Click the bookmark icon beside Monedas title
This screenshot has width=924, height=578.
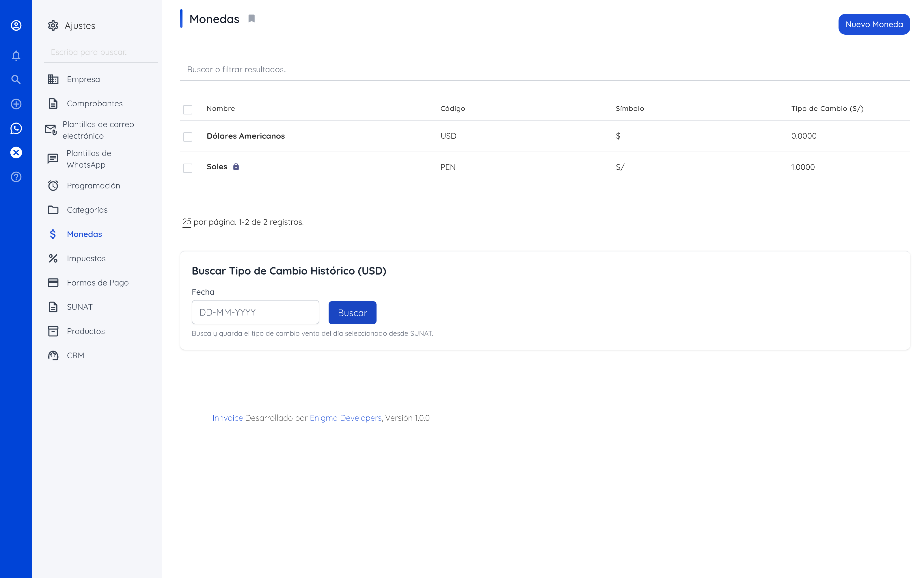(252, 18)
